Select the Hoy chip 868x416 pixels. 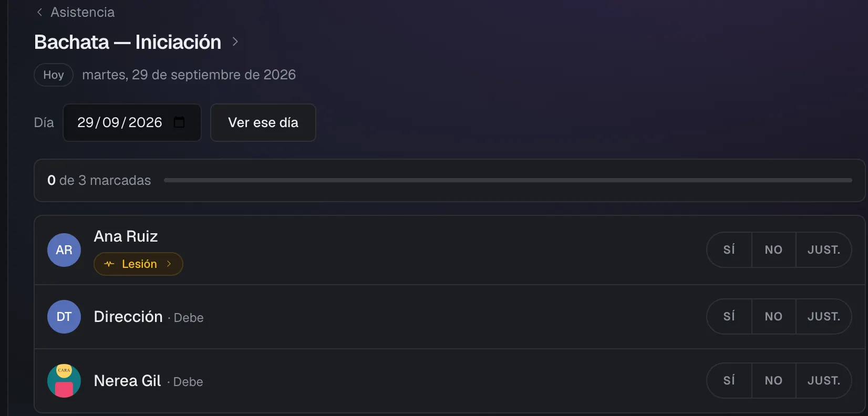(x=54, y=75)
